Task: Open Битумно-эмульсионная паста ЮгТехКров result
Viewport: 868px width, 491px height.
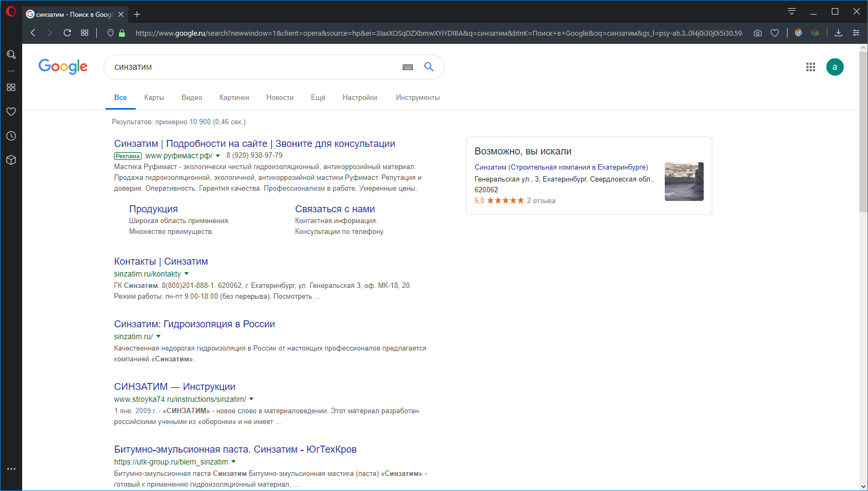Action: [x=235, y=449]
